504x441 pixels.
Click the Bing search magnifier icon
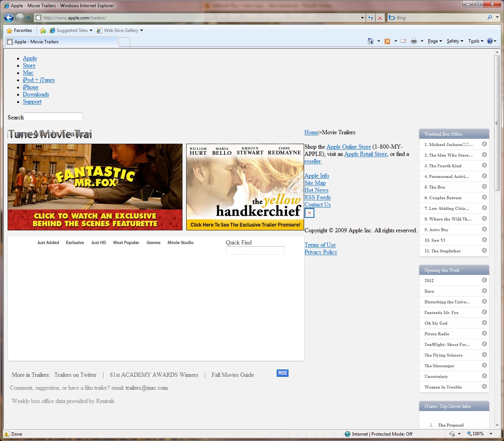490,17
